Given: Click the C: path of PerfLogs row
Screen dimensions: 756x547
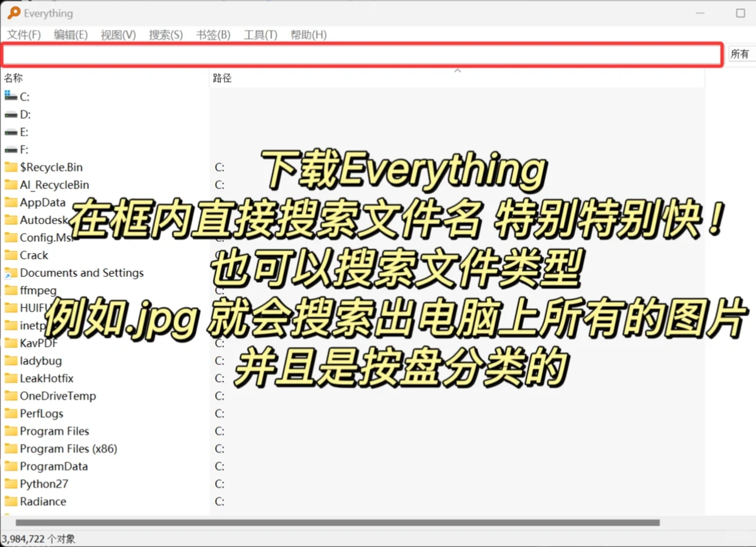Looking at the screenshot, I should (x=219, y=413).
